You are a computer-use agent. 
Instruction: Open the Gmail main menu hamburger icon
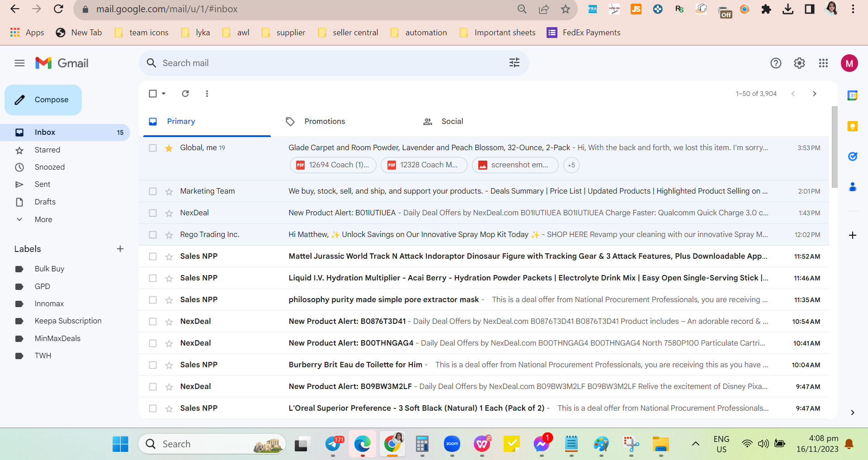pyautogui.click(x=19, y=63)
